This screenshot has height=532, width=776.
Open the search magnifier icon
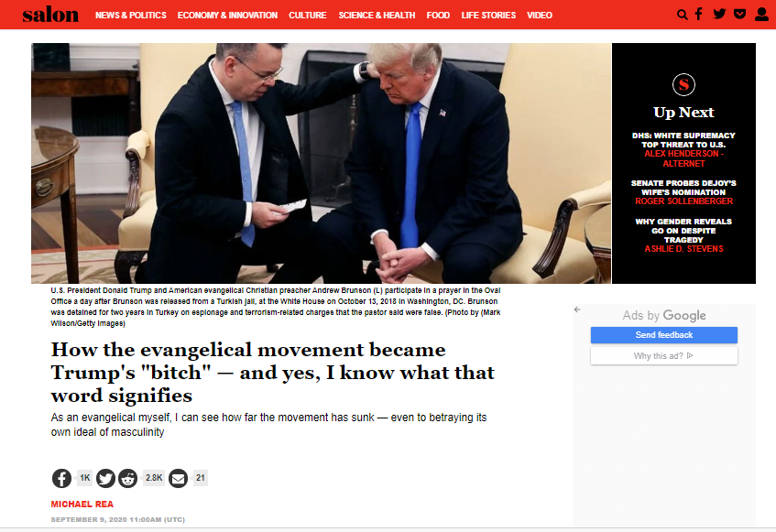click(x=682, y=15)
